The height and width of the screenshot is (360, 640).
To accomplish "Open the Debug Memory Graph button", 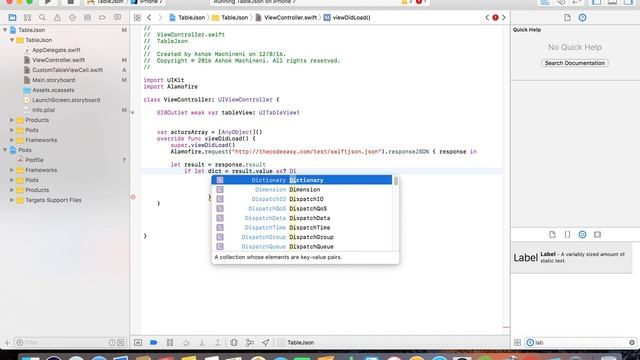I will pos(250,342).
